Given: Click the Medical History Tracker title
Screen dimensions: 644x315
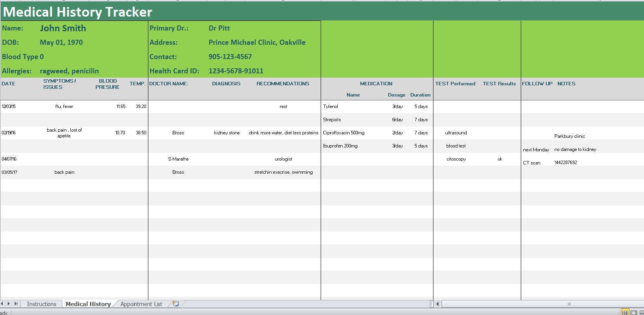Looking at the screenshot, I should point(78,12).
